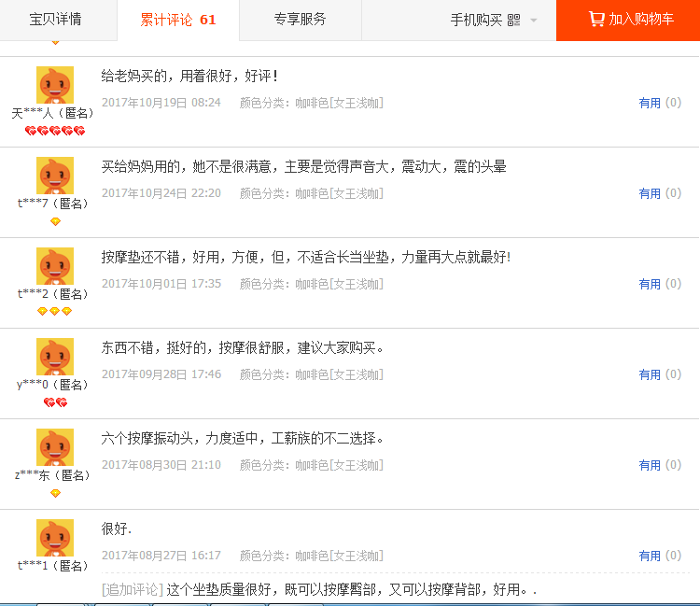700x606 pixels.
Task: Click review text 给老妈买的，用着很好，好评！
Action: [189, 77]
